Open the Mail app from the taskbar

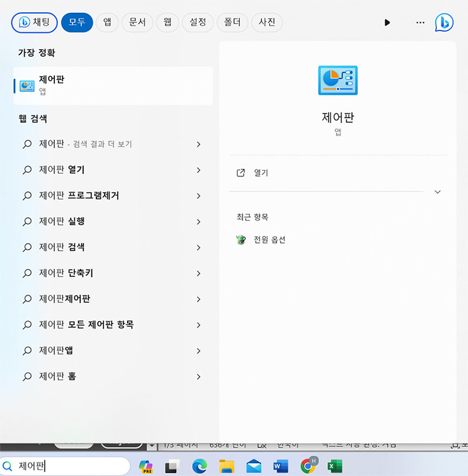click(x=253, y=466)
